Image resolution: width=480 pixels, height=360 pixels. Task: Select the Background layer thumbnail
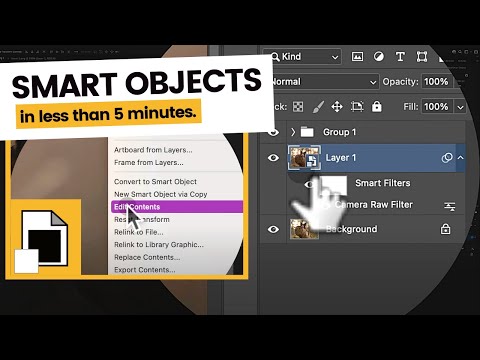click(304, 229)
